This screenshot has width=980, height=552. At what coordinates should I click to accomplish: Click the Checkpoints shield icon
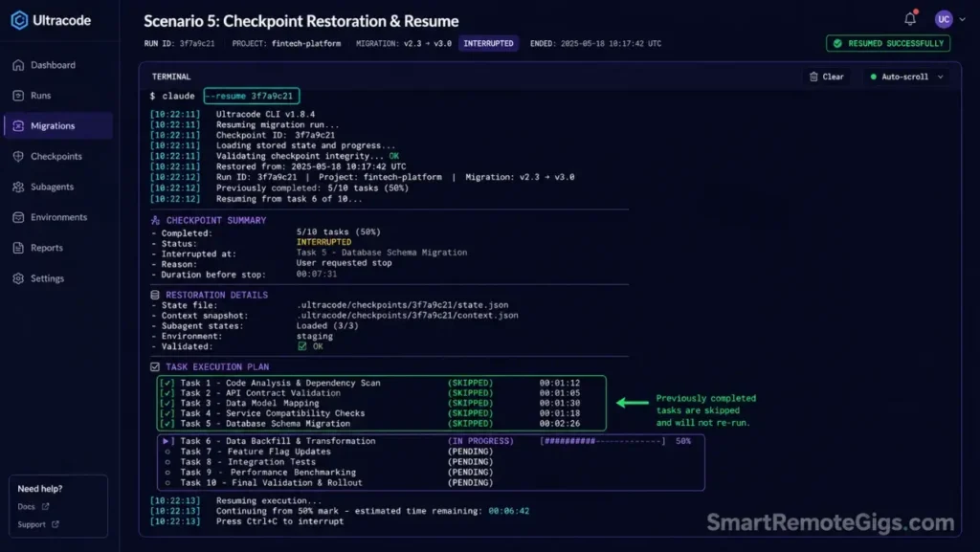(x=18, y=156)
